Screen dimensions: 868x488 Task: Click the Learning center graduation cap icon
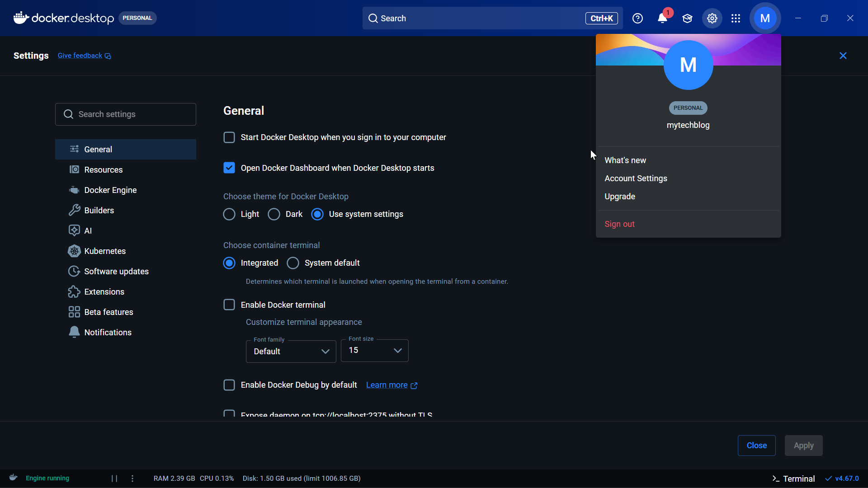pyautogui.click(x=687, y=19)
